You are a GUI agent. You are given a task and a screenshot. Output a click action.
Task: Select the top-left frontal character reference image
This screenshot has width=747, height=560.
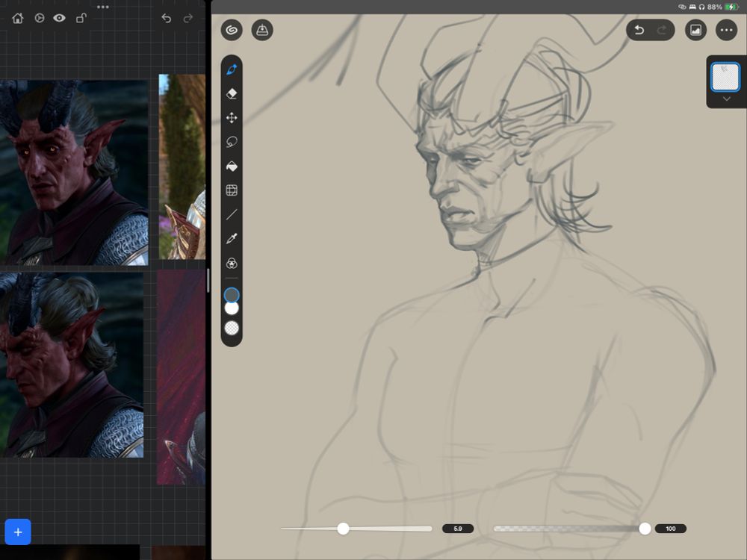click(74, 172)
